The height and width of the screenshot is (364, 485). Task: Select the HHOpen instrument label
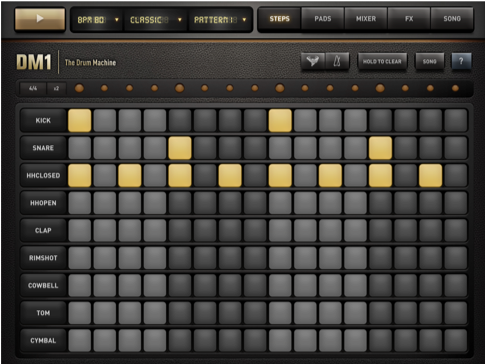coord(43,203)
